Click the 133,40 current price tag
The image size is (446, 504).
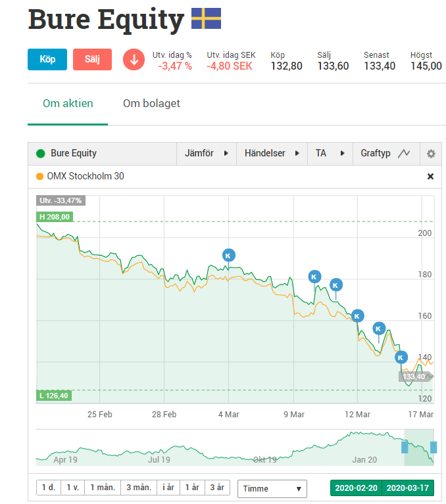point(416,377)
